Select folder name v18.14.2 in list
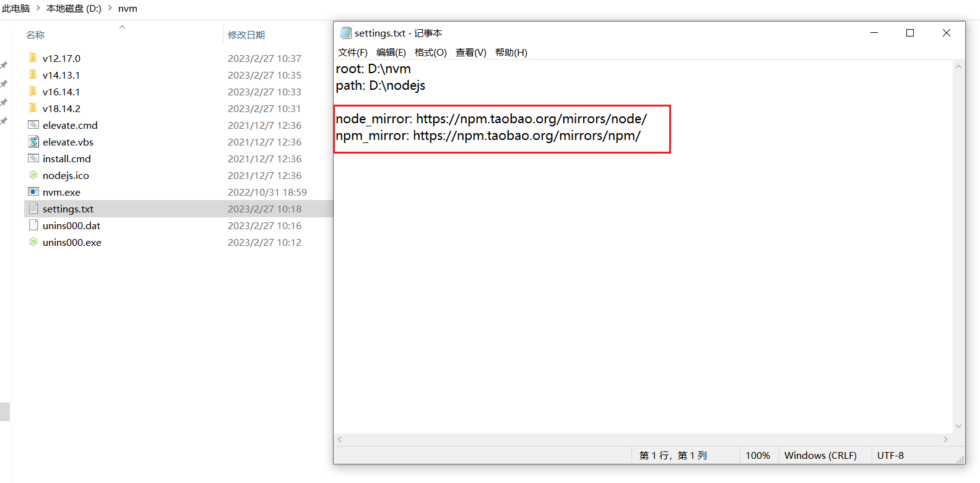The image size is (980, 483). click(x=61, y=108)
